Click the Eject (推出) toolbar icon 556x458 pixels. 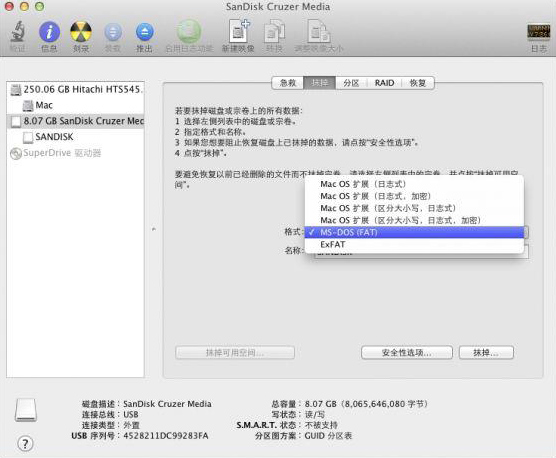pos(145,33)
